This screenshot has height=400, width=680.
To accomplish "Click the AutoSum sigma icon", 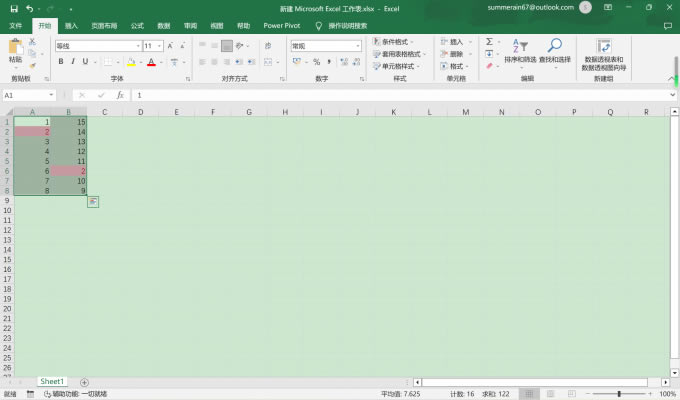I will 489,42.
